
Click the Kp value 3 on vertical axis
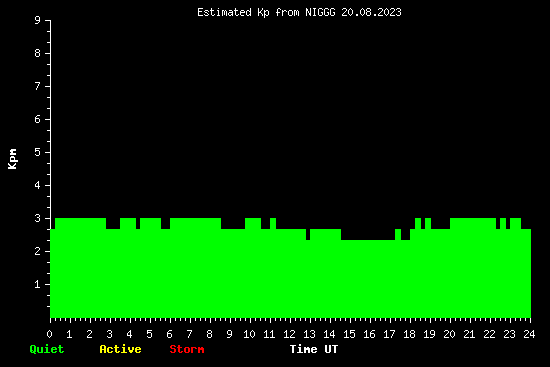[38, 218]
